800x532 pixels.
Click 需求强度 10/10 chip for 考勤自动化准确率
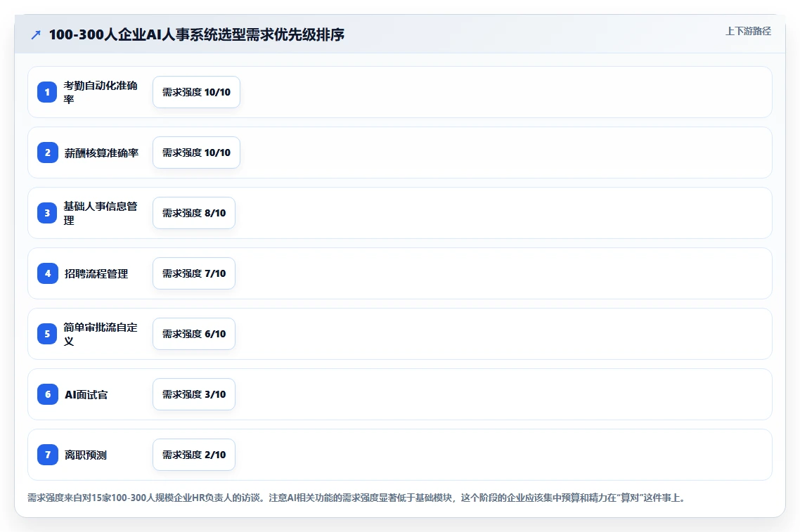196,92
